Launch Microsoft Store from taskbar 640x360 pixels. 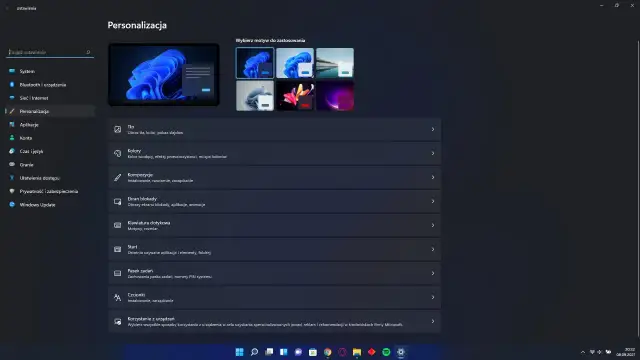pos(313,352)
